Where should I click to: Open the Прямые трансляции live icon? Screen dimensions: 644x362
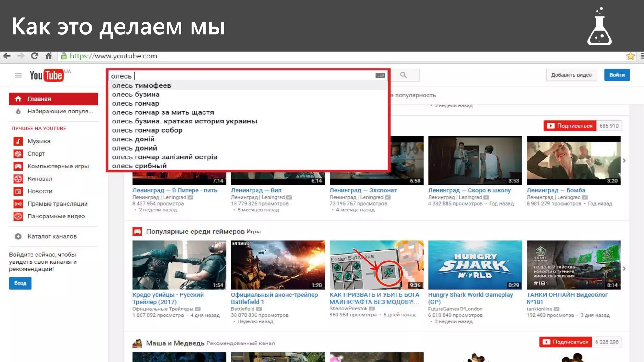[x=18, y=204]
